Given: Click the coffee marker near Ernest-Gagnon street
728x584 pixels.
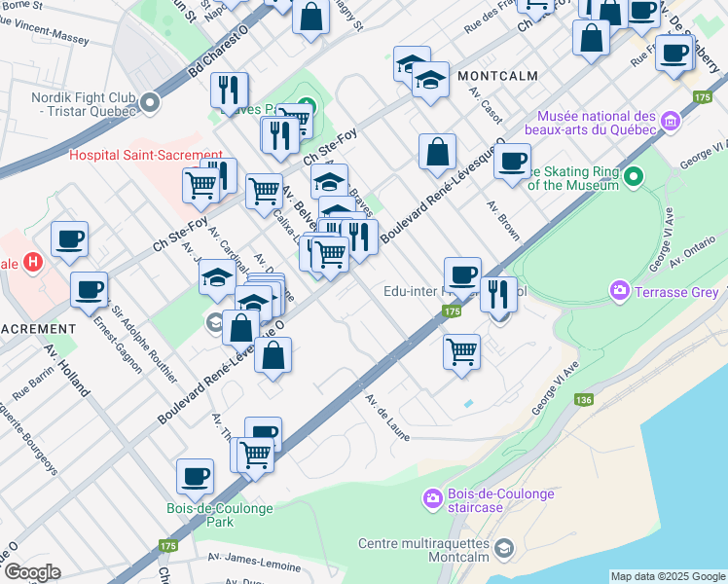Looking at the screenshot, I should click(90, 292).
